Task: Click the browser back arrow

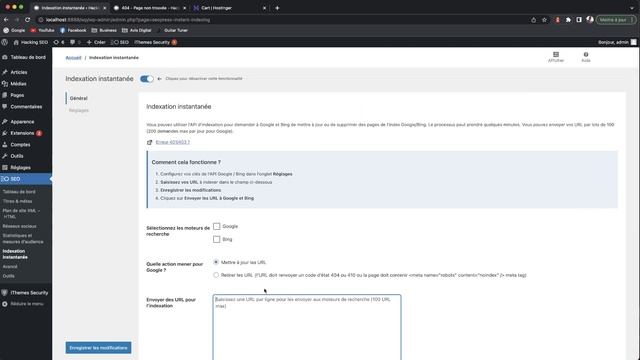Action: click(6, 20)
